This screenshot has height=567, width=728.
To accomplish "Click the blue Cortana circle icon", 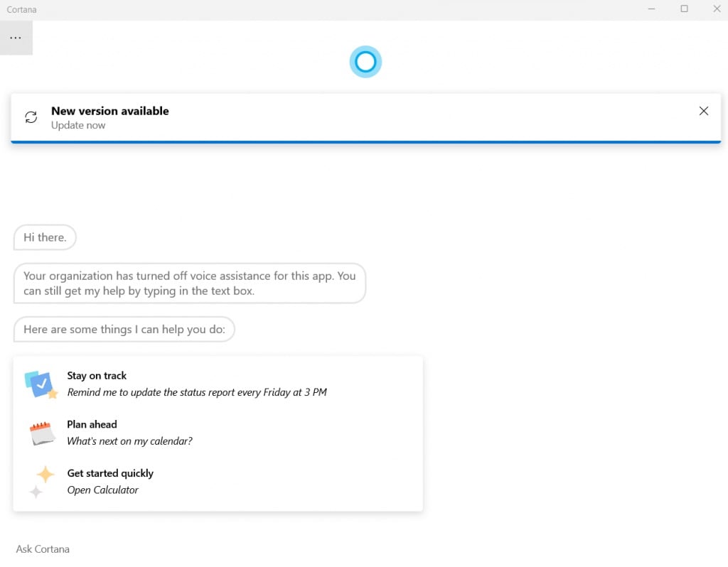I will click(365, 62).
